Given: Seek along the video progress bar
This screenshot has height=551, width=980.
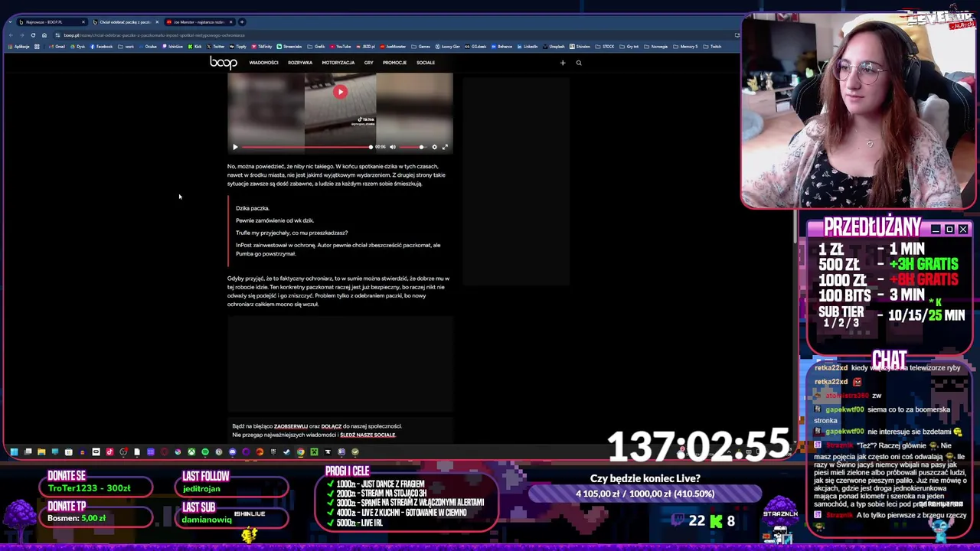Looking at the screenshot, I should coord(308,147).
